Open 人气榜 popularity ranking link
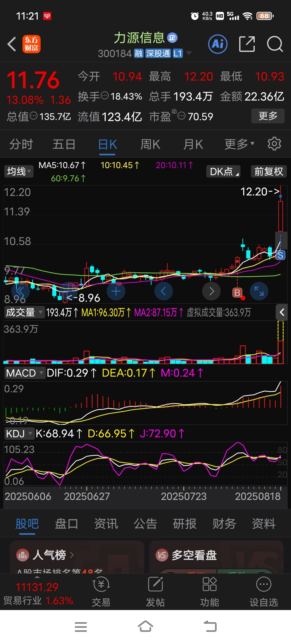 (x=53, y=555)
